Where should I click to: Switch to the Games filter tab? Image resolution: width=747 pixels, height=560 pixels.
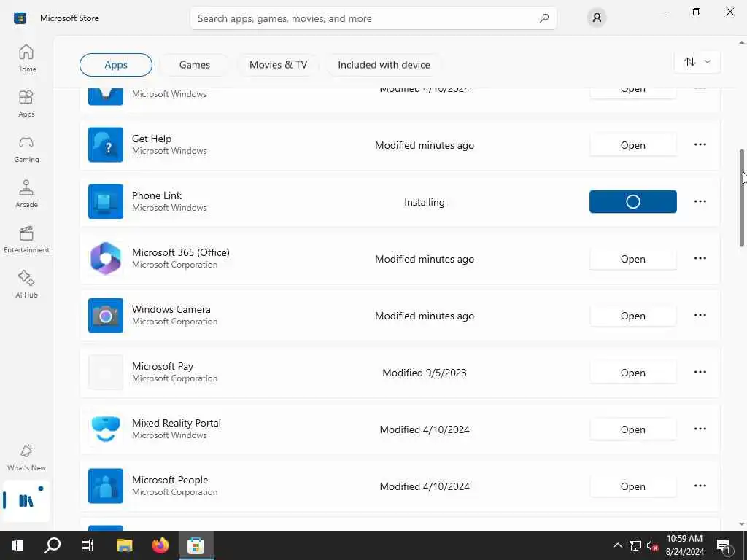tap(194, 65)
